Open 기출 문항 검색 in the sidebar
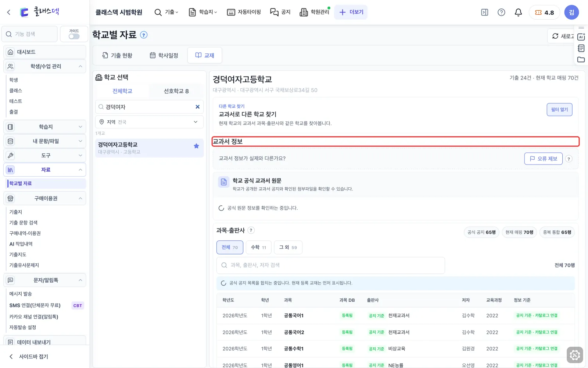 coord(23,223)
